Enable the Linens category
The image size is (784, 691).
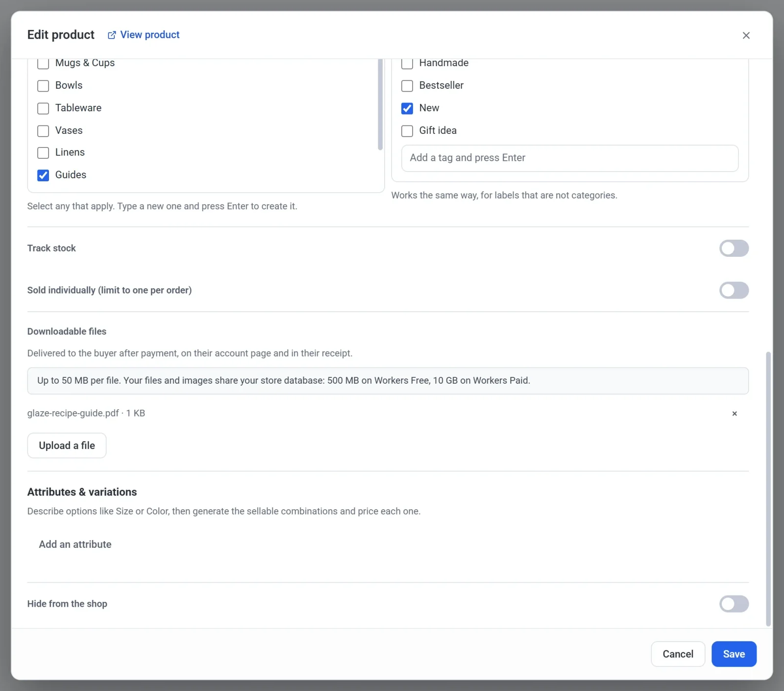43,153
